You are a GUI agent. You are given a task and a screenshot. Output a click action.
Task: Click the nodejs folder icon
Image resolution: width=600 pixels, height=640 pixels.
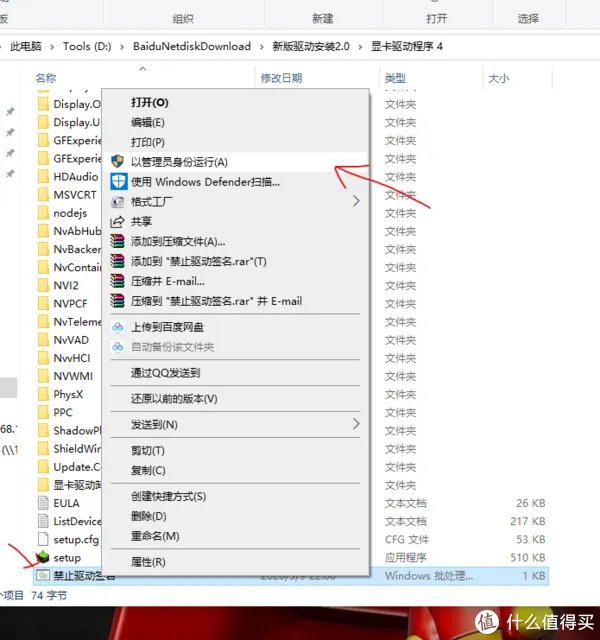(43, 213)
